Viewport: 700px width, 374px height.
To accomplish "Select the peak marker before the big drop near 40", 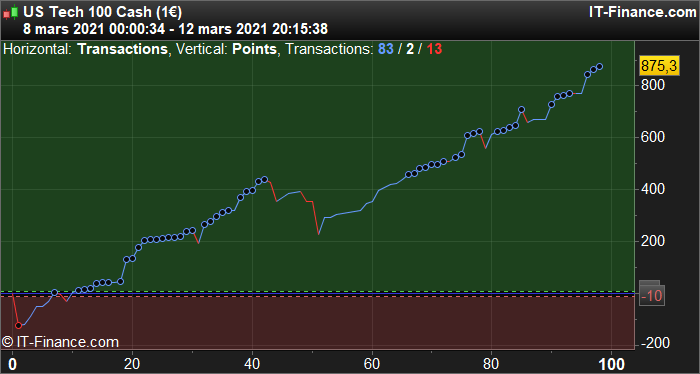I will 264,179.
